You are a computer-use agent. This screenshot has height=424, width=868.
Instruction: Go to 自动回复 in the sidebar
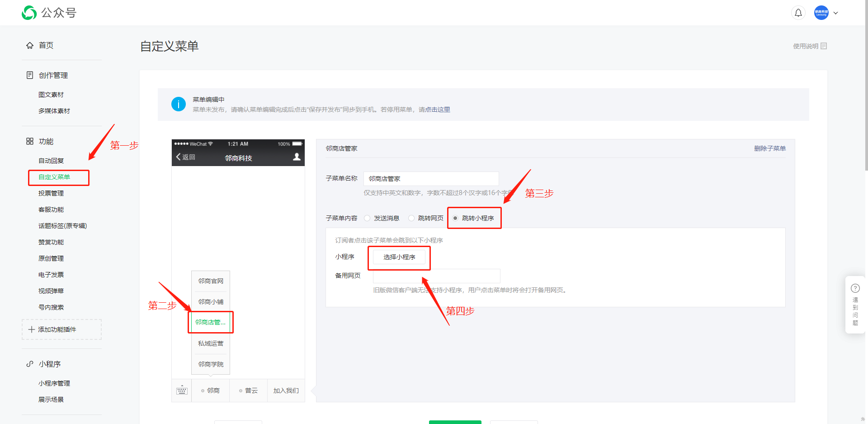(51, 161)
